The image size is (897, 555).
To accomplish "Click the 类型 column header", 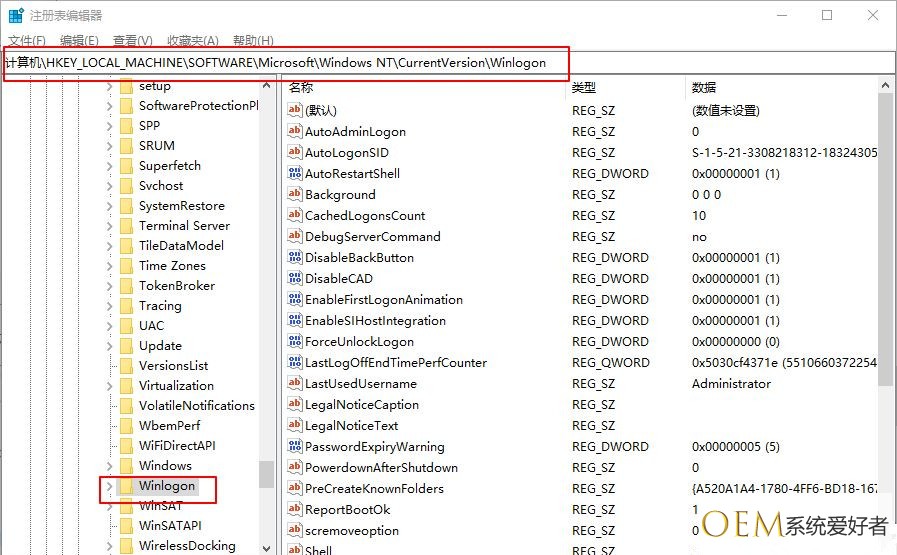I will (x=583, y=88).
